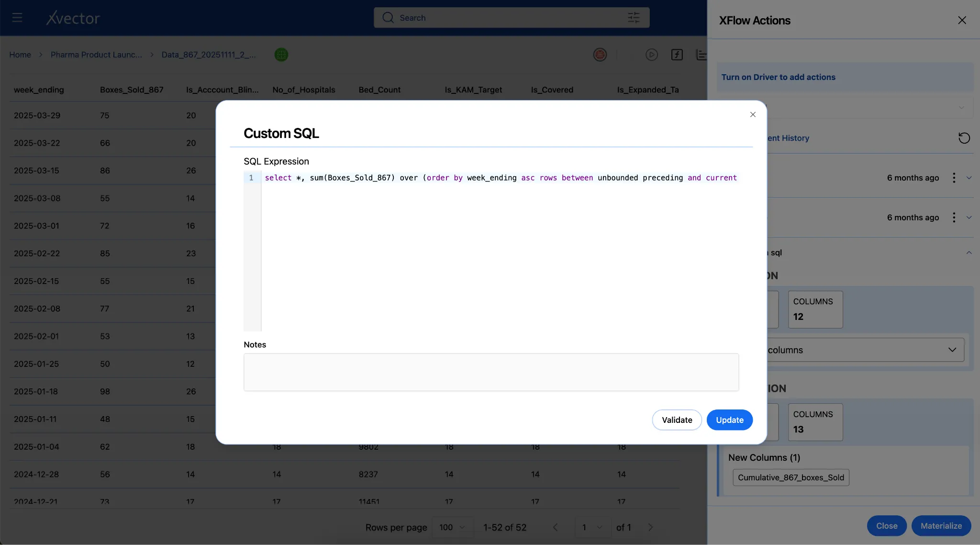Click inside the SQL Expression editor
Screen dimensions: 980x545
500,250
